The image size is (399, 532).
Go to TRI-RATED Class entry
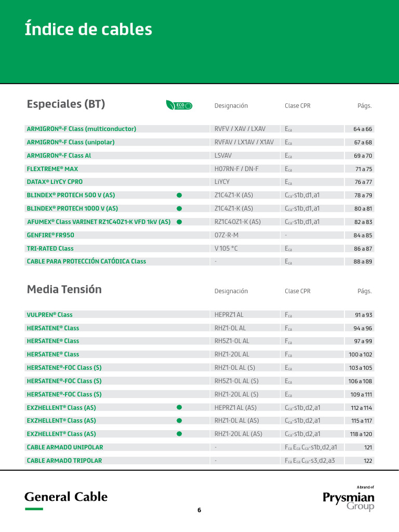[50, 248]
